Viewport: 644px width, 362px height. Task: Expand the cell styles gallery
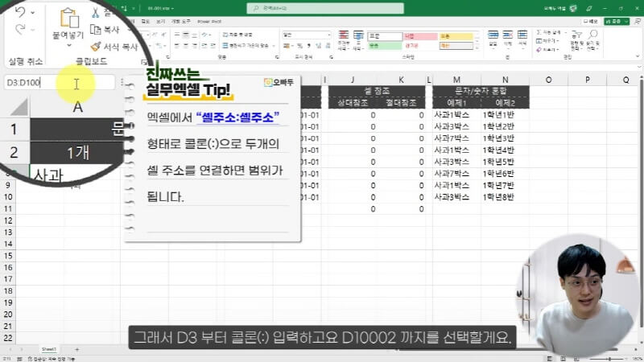pyautogui.click(x=477, y=48)
